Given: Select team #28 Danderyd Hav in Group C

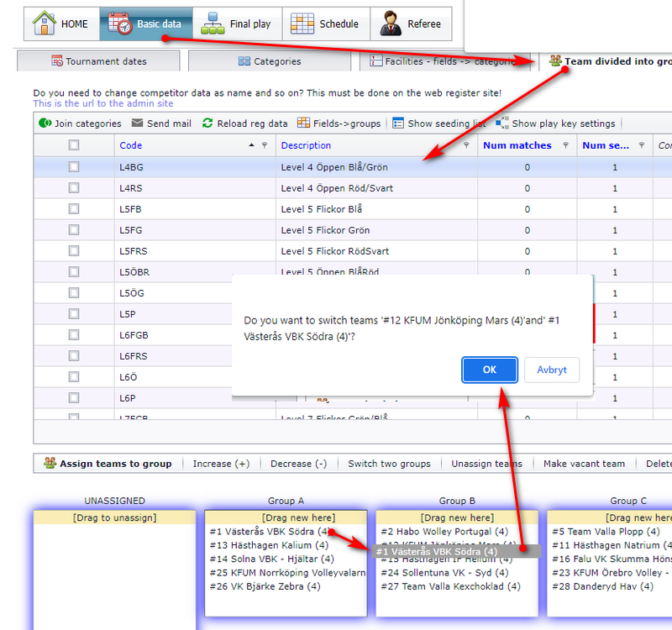Looking at the screenshot, I should (x=603, y=585).
